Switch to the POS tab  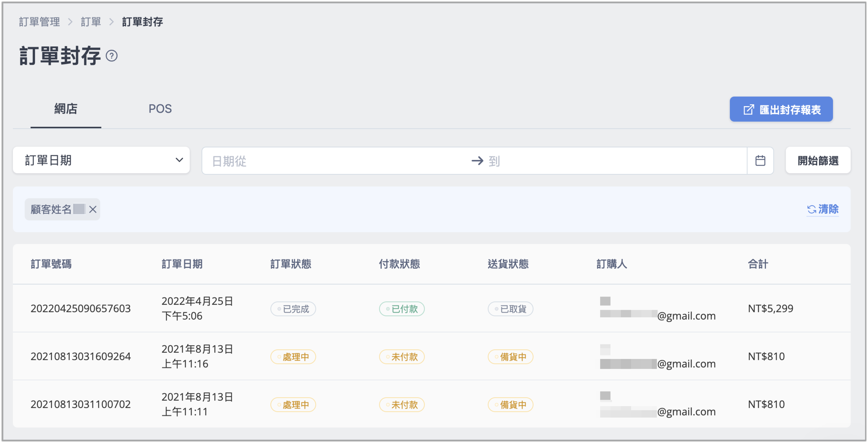point(160,109)
